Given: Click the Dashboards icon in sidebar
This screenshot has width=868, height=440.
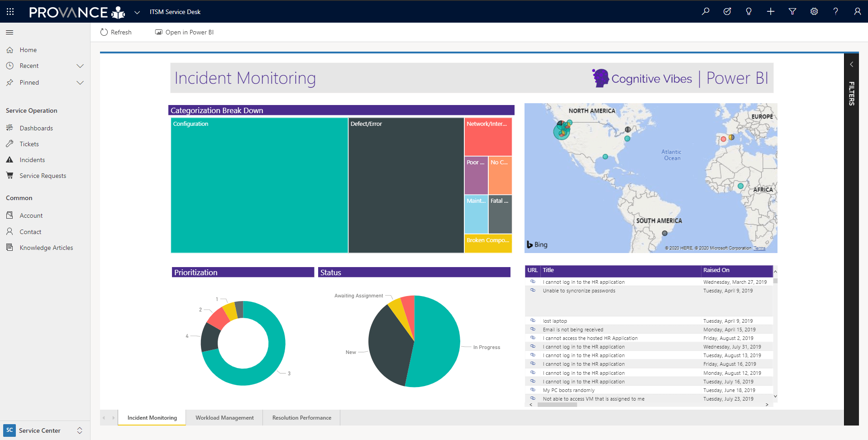Looking at the screenshot, I should coord(10,128).
